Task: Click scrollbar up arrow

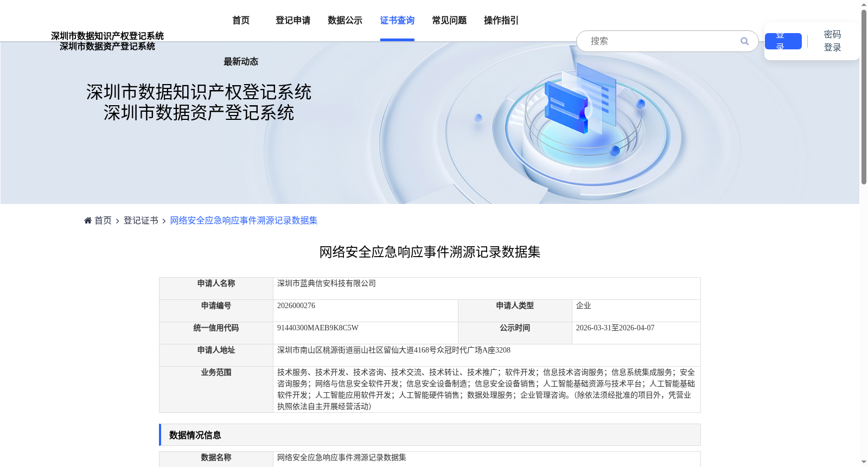Action: [x=864, y=4]
